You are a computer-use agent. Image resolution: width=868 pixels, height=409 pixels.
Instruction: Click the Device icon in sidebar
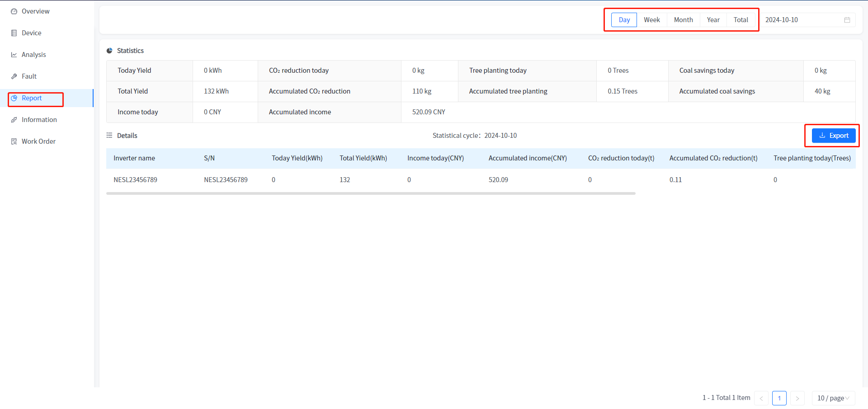(x=14, y=33)
